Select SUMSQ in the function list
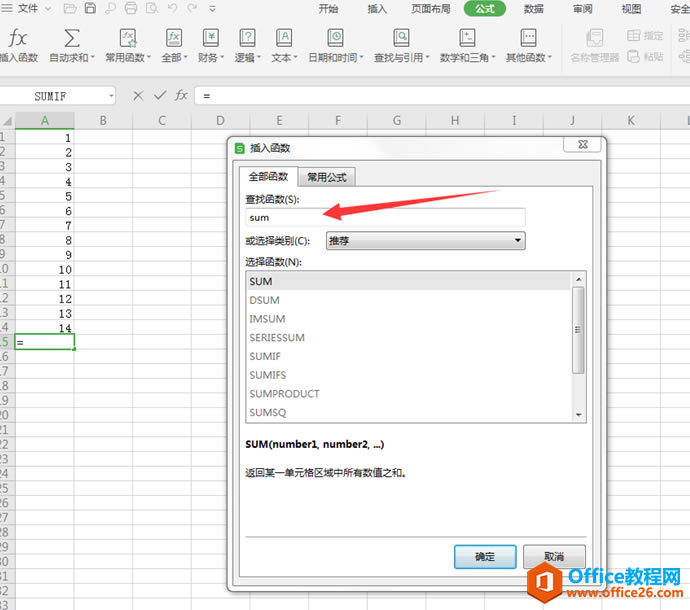Image resolution: width=690 pixels, height=610 pixels. click(408, 412)
